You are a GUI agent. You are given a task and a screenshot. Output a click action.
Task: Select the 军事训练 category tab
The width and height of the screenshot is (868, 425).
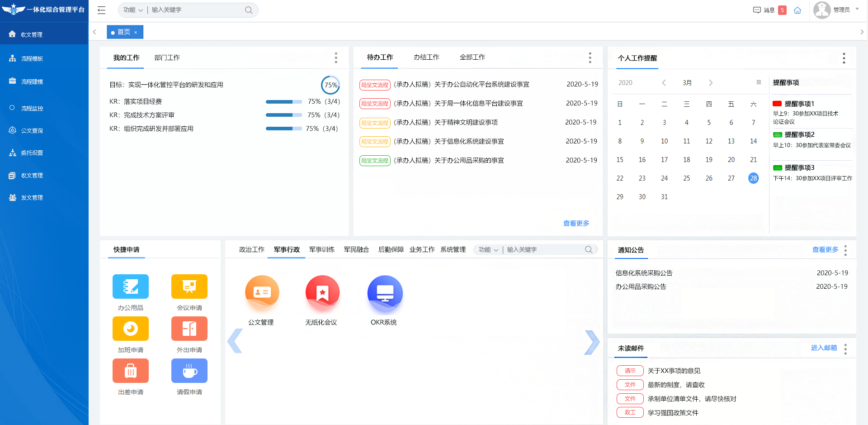[x=322, y=249]
